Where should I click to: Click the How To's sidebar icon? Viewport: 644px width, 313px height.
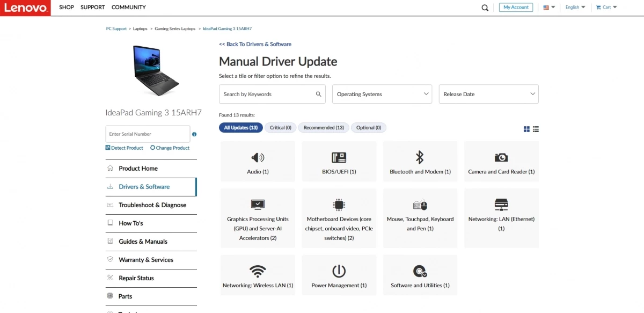[110, 223]
